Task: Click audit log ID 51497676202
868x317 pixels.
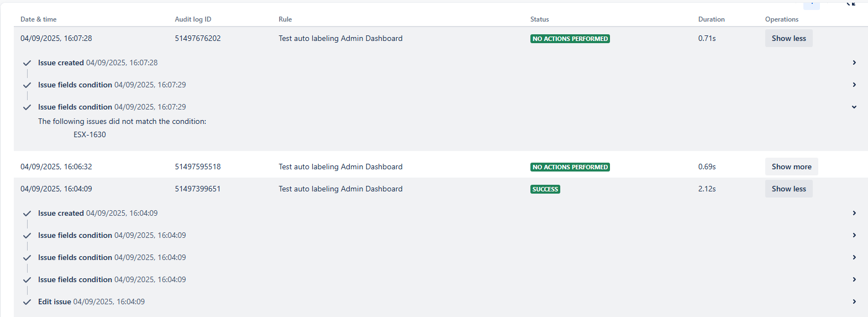Action: tap(198, 38)
